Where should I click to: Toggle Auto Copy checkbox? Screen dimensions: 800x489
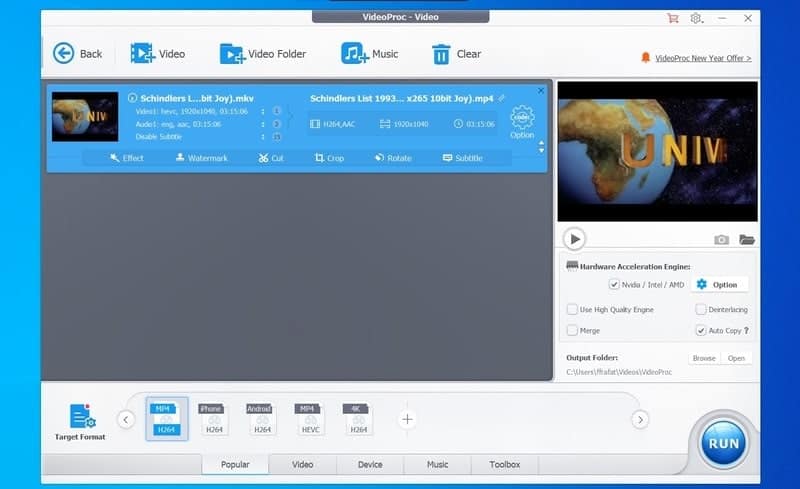click(x=701, y=330)
